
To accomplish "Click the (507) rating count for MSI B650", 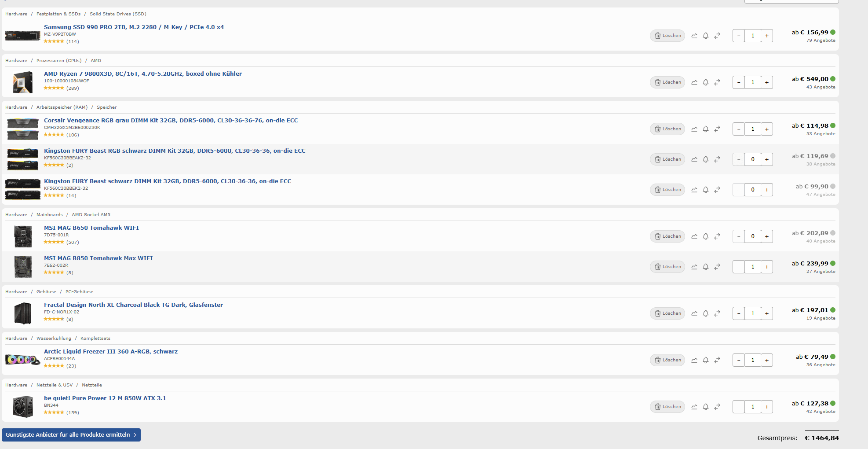I will [73, 243].
